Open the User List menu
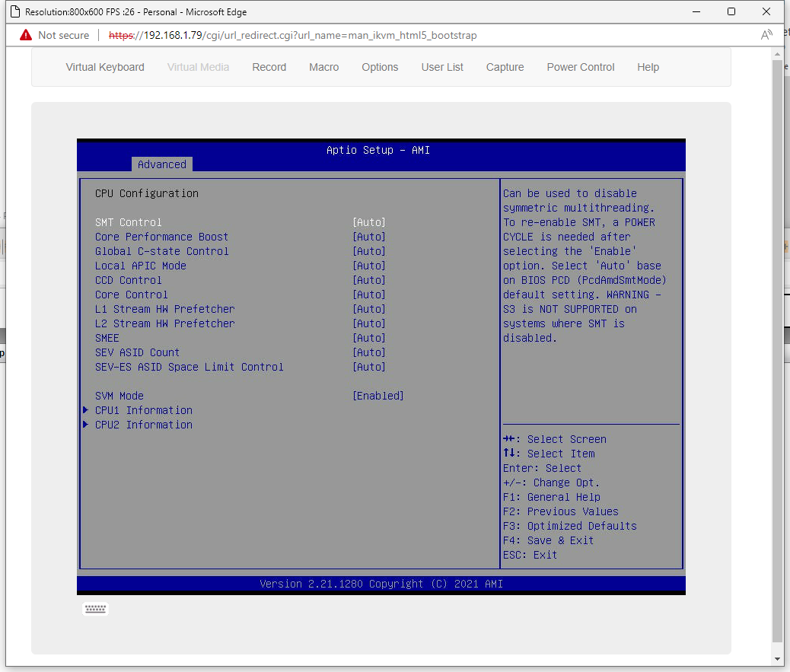 pyautogui.click(x=442, y=67)
